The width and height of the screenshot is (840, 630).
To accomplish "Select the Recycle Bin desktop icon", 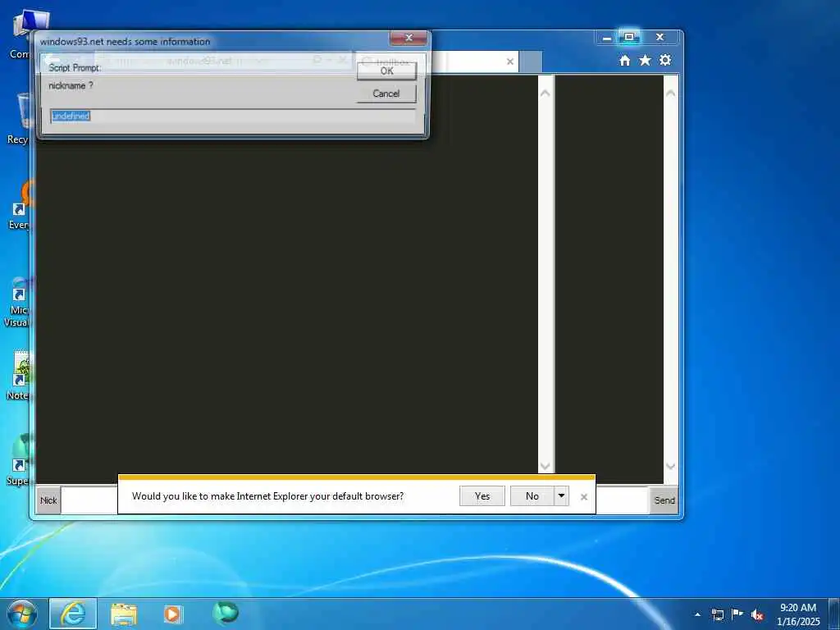I will point(20,119).
